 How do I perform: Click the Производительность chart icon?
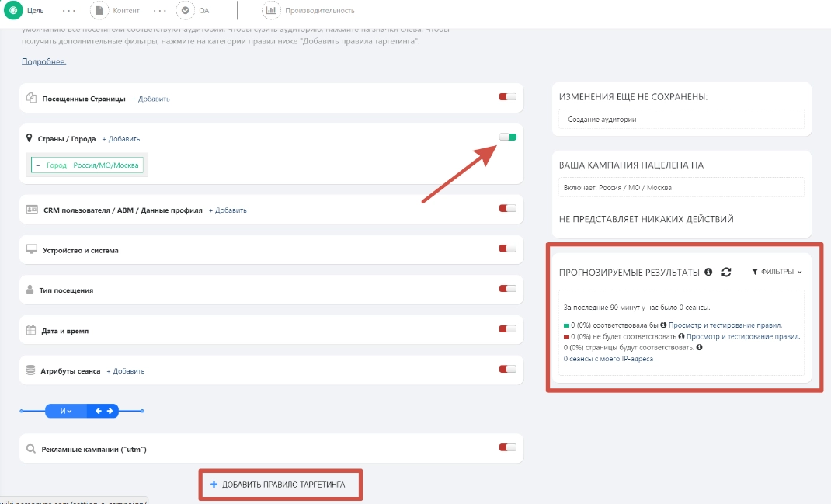click(272, 10)
